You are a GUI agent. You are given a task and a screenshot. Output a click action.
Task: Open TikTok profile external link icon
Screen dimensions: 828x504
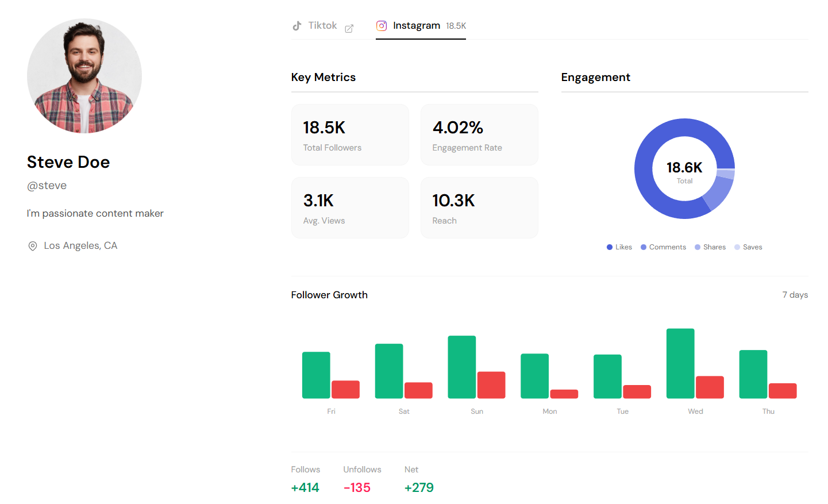(x=349, y=28)
